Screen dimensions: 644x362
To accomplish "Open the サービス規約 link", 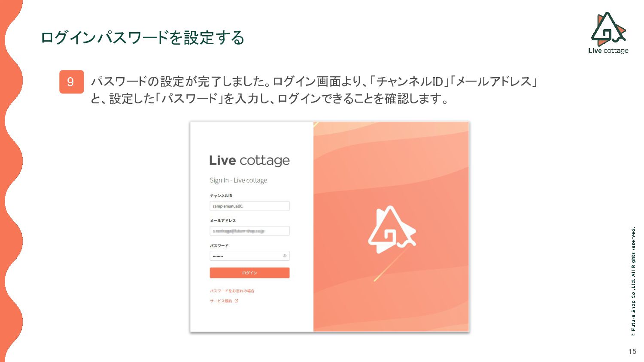I will click(x=221, y=301).
